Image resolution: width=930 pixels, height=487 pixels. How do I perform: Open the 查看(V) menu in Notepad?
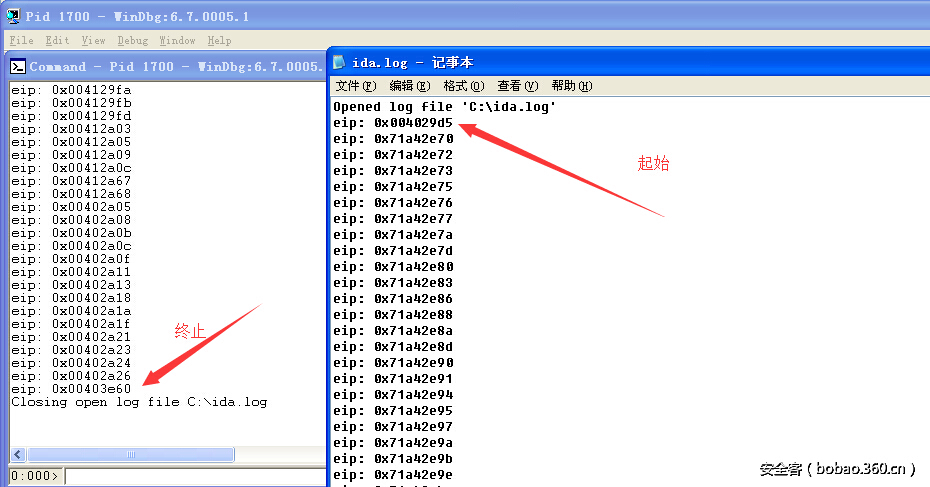tap(517, 86)
